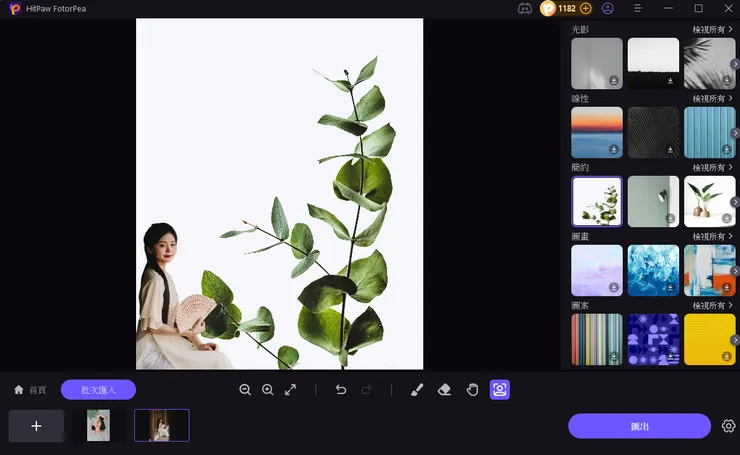
Task: Undo the last edit
Action: point(341,390)
